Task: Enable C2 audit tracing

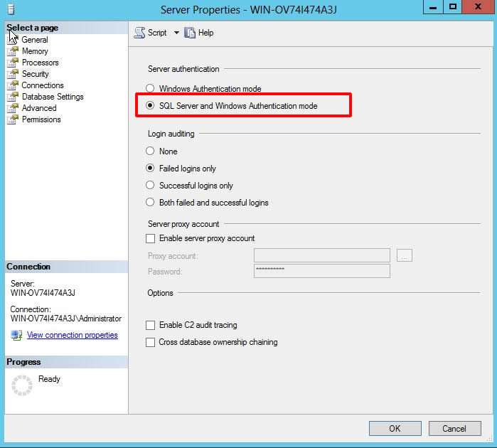Action: 150,325
